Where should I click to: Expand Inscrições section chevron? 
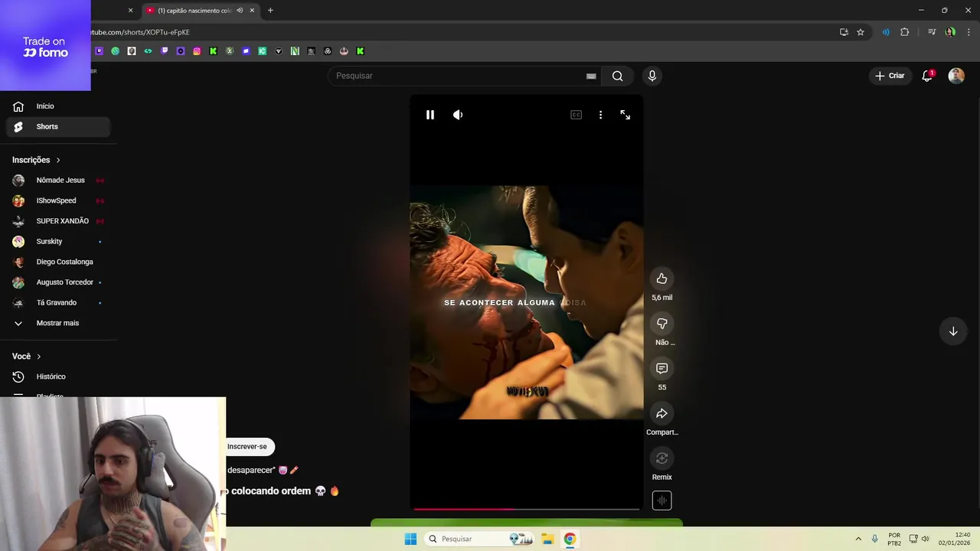[58, 160]
